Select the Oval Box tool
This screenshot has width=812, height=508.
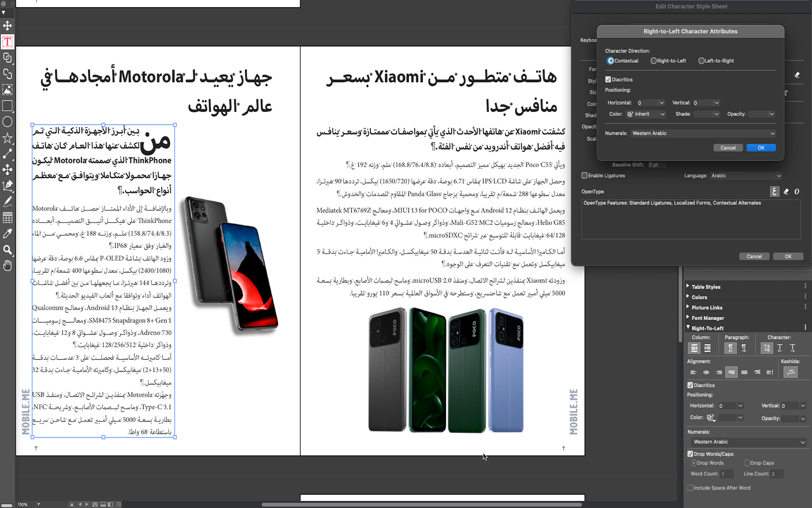click(x=7, y=122)
